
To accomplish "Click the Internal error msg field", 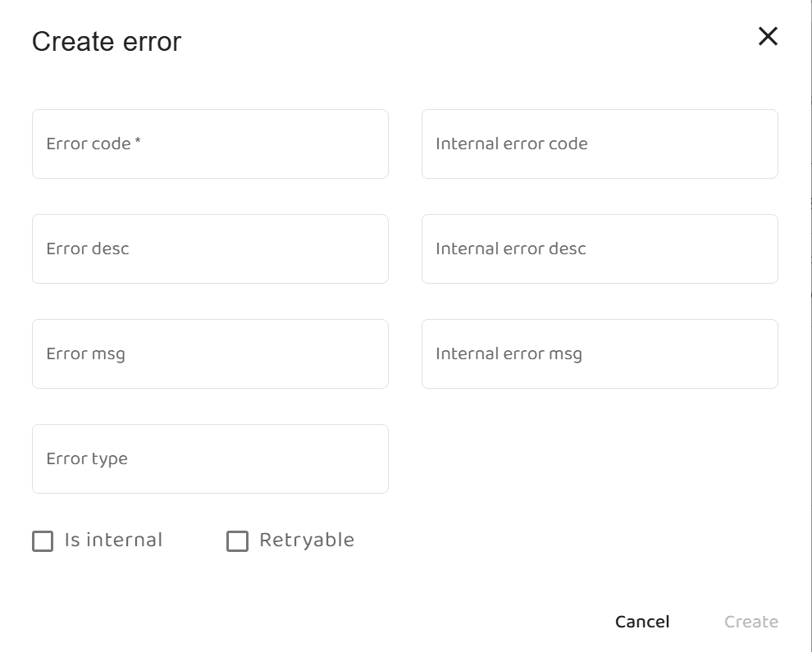I will click(x=599, y=353).
